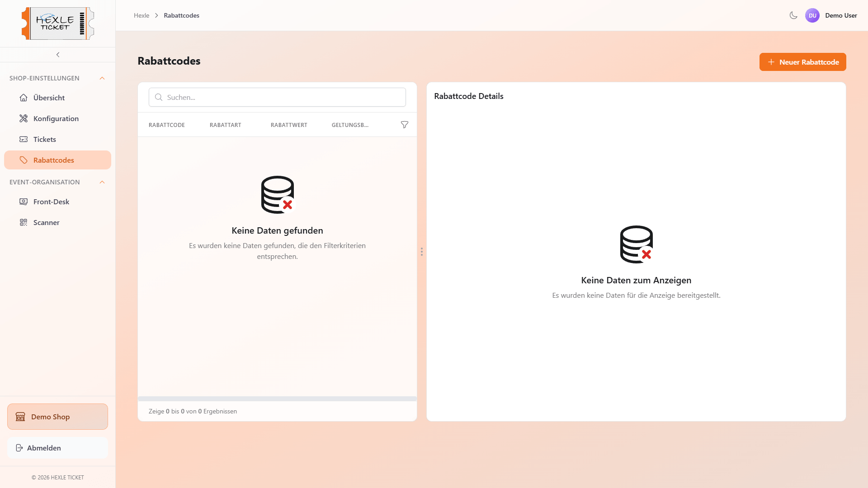The image size is (868, 488).
Task: Click the table filter funnel icon
Action: (405, 125)
